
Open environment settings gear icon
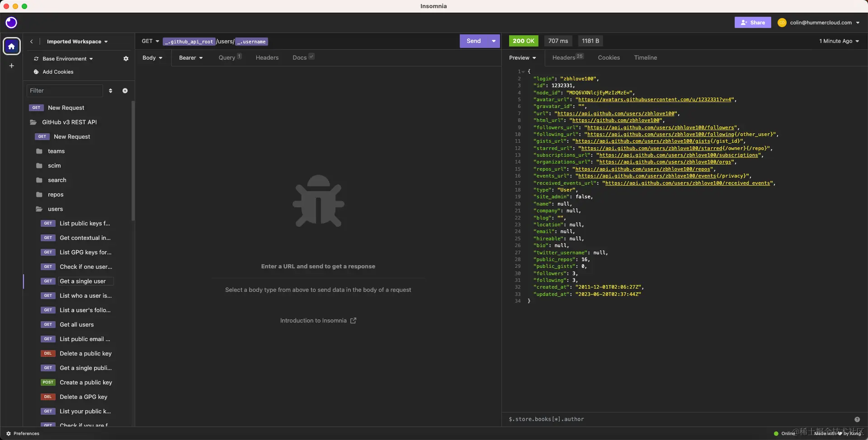click(x=126, y=59)
